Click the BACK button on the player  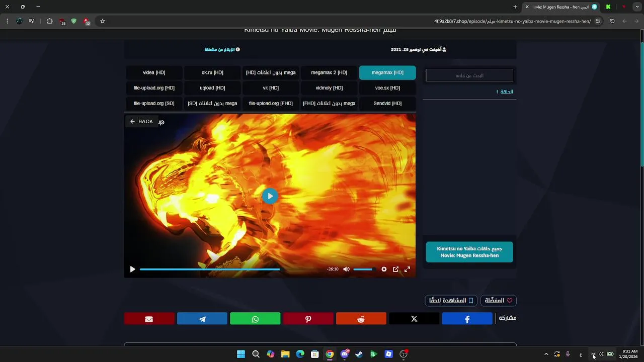[141, 121]
